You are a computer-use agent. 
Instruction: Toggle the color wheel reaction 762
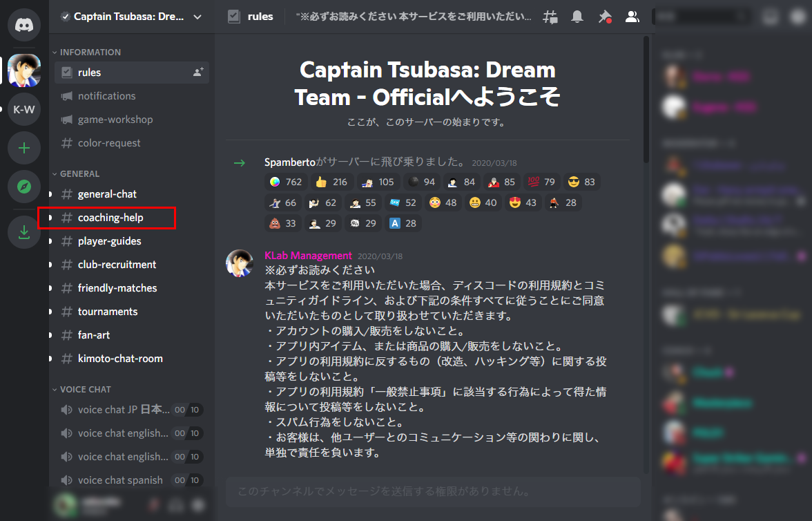[x=285, y=182]
